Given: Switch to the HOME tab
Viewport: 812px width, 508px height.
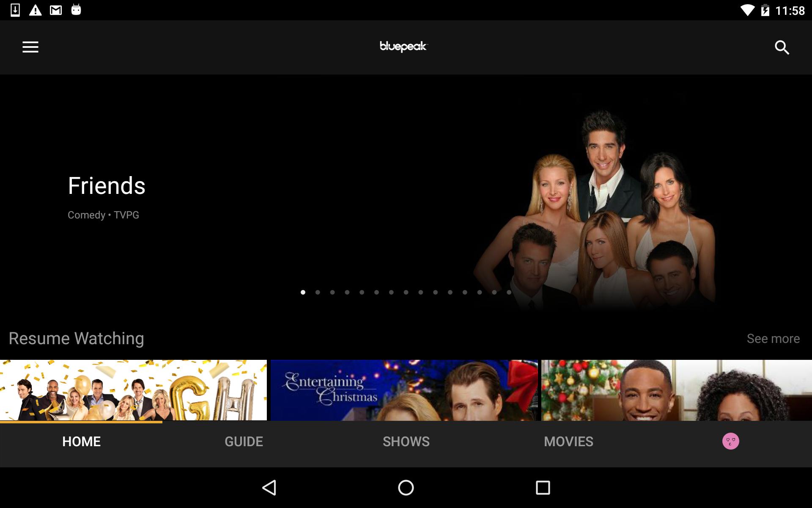Looking at the screenshot, I should click(81, 442).
